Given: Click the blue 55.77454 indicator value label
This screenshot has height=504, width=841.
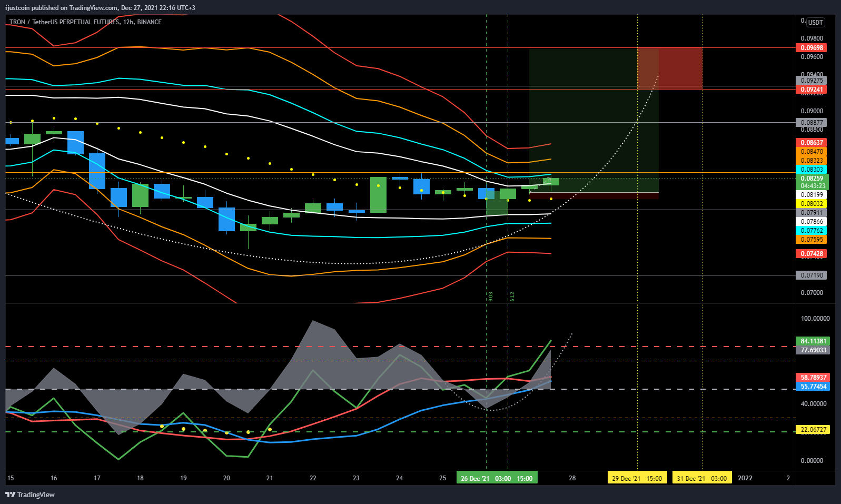Looking at the screenshot, I should coord(814,387).
